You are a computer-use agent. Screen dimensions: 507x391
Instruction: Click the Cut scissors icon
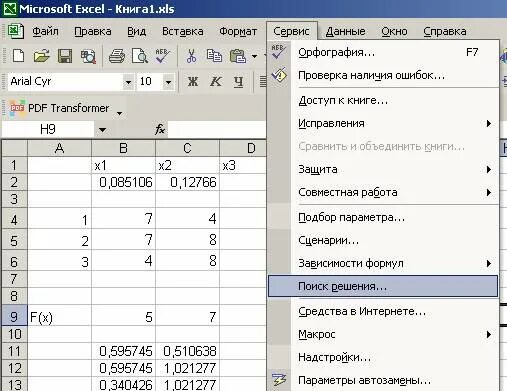pos(191,56)
